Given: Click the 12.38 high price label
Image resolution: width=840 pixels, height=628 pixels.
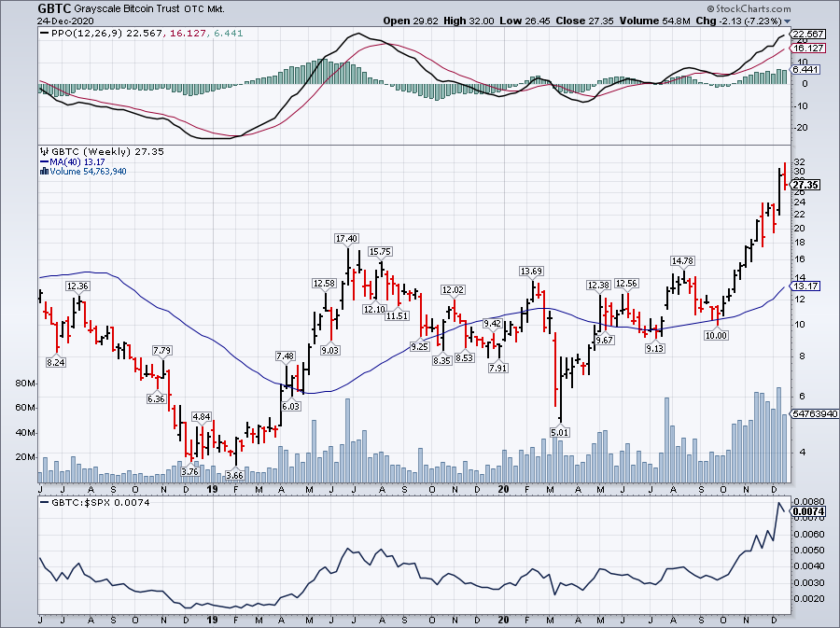Looking at the screenshot, I should click(x=598, y=286).
